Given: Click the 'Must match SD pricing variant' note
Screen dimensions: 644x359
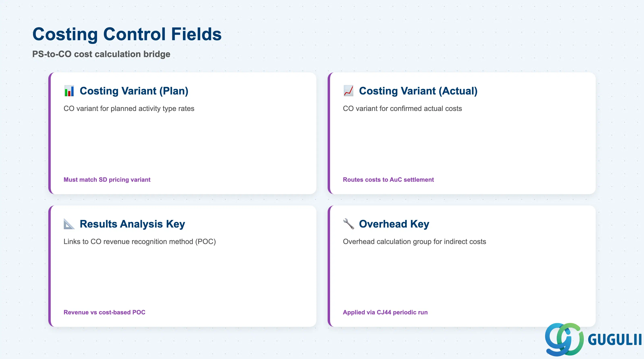Looking at the screenshot, I should point(107,180).
